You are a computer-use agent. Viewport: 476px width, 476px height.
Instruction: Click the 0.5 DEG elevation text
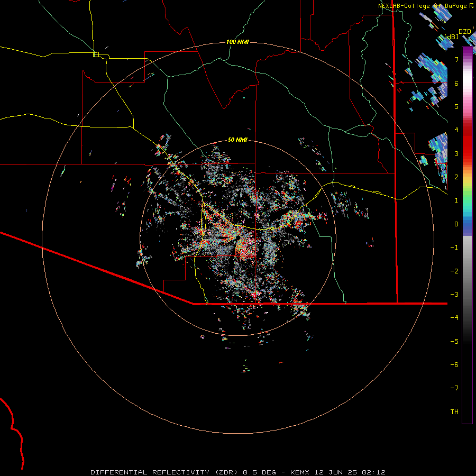260,472
